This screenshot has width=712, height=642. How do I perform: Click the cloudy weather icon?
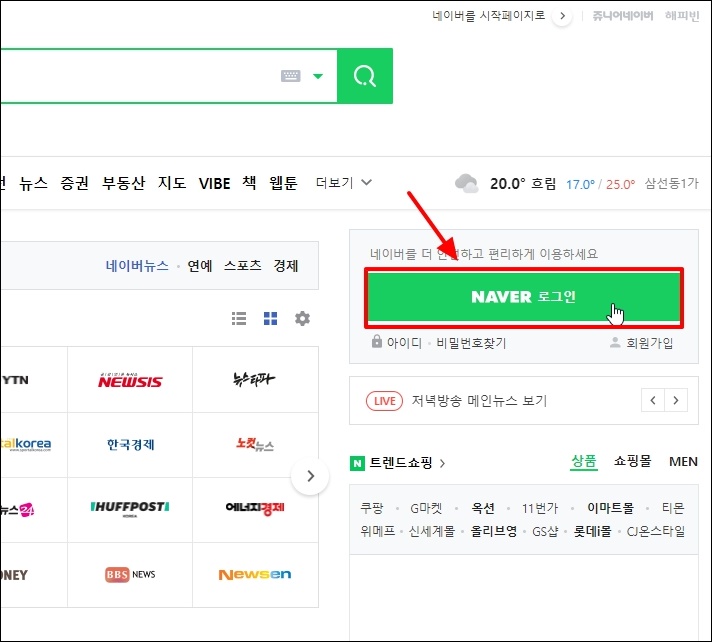pos(466,183)
